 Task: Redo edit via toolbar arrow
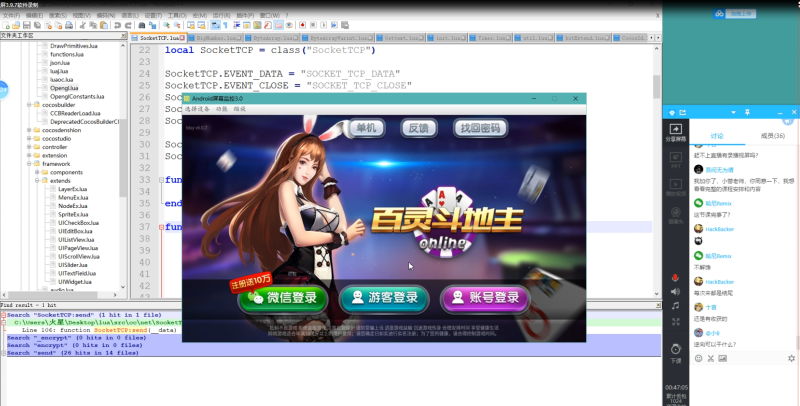(129, 25)
